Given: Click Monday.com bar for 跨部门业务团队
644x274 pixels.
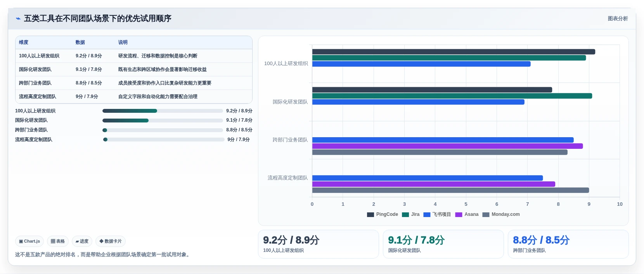Looking at the screenshot, I should [x=440, y=152].
